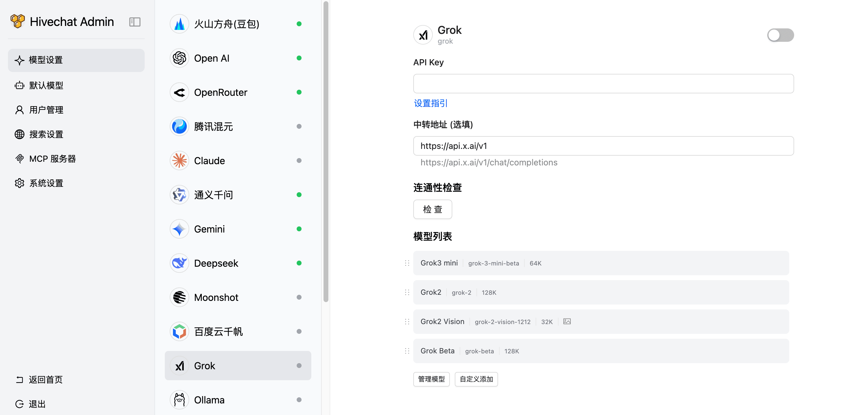
Task: Click the 设置指引 link
Action: tap(431, 103)
